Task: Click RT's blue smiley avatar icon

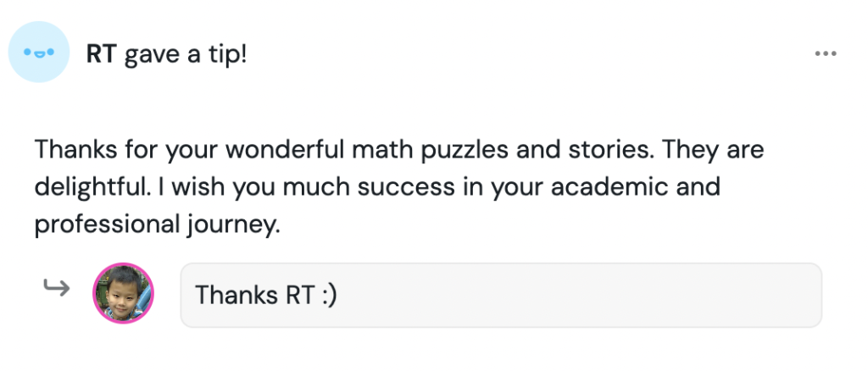Action: [38, 52]
